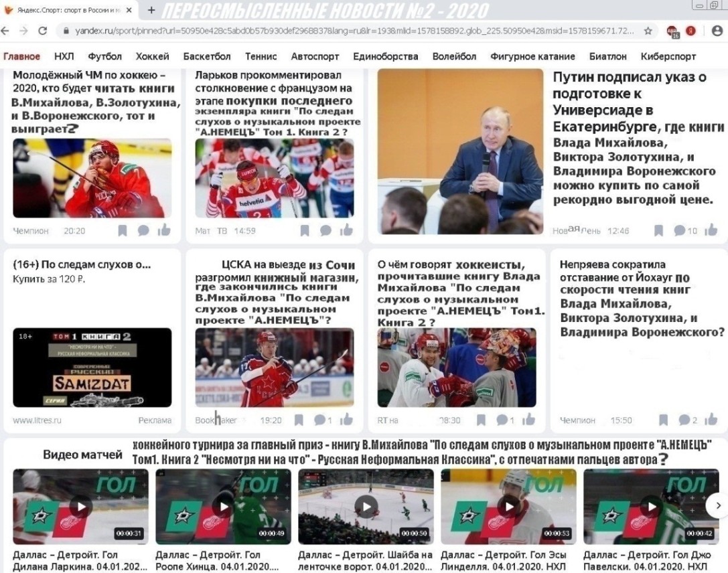Viewport: 728px width, 573px height.
Task: Open the Непряева сократила отставание headline
Action: point(642,299)
